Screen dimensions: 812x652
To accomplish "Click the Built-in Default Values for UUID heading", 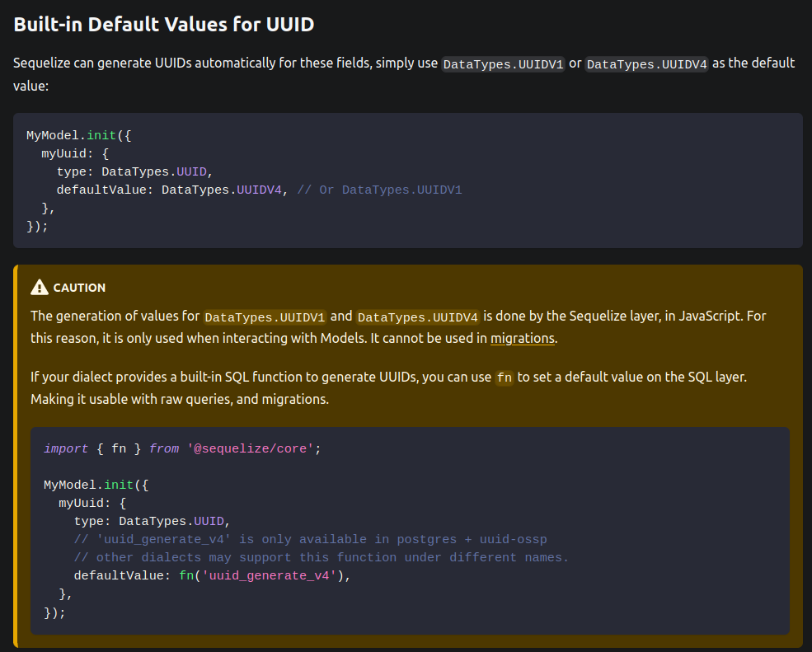I will point(163,24).
